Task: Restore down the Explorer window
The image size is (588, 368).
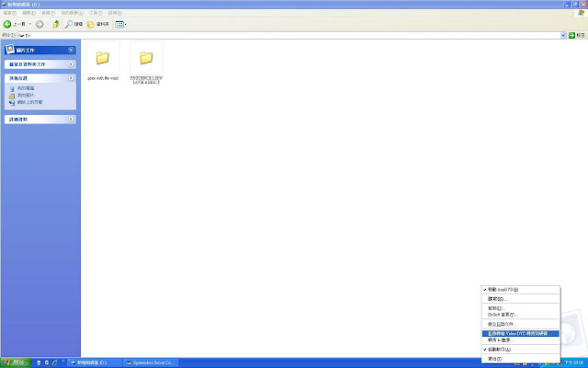Action: (575, 4)
